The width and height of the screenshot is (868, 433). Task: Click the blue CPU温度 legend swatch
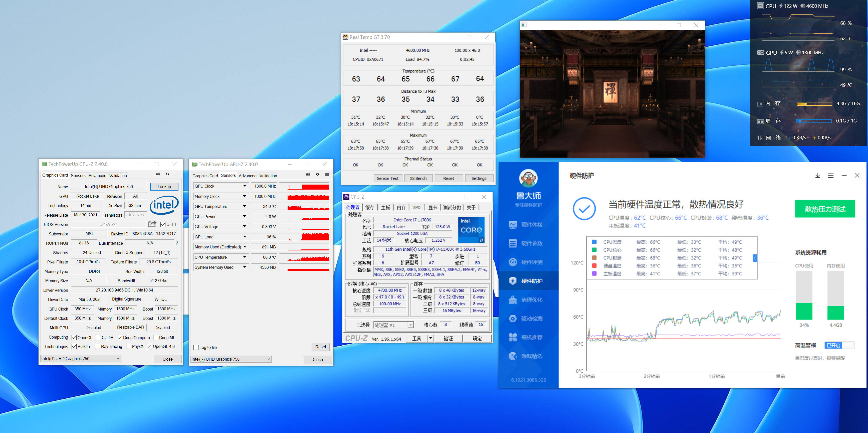(x=594, y=242)
